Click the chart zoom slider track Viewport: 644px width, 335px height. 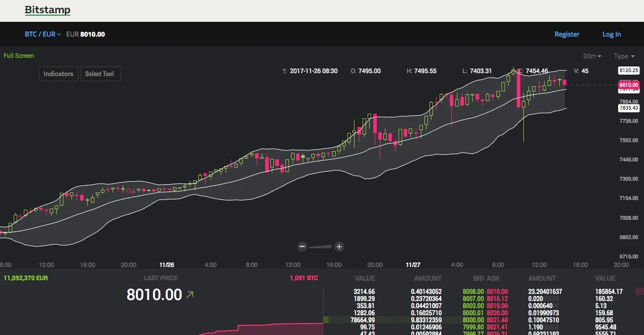[x=320, y=247]
